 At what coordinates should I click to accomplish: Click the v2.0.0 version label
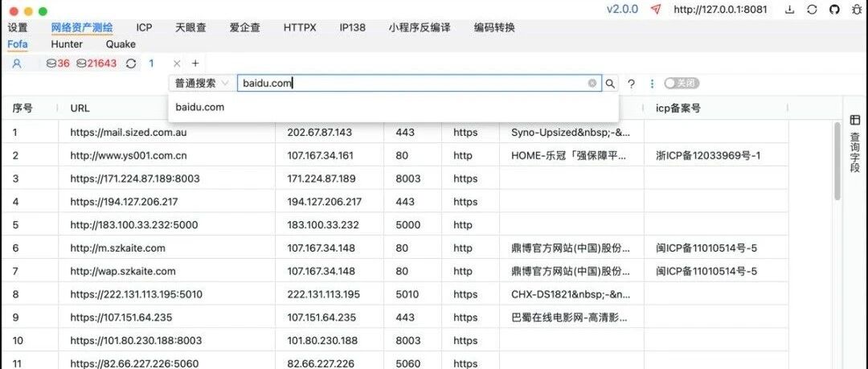tap(622, 10)
